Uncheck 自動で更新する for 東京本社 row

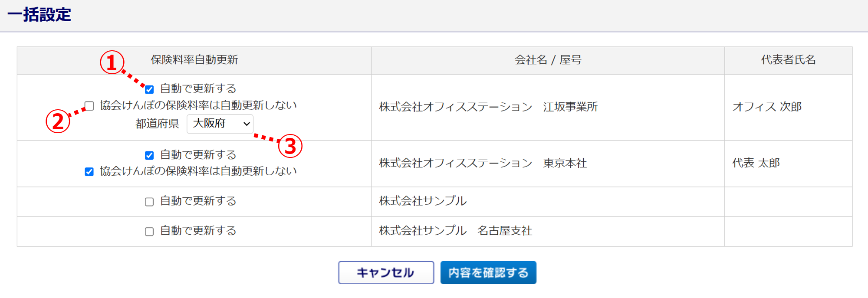pos(149,155)
